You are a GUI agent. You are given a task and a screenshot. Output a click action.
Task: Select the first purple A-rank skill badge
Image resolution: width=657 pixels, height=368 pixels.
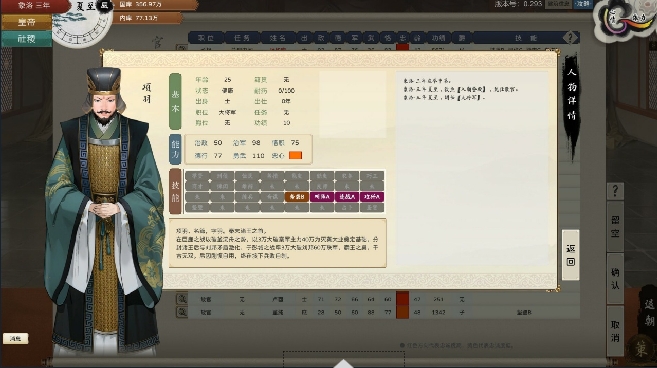tap(322, 197)
